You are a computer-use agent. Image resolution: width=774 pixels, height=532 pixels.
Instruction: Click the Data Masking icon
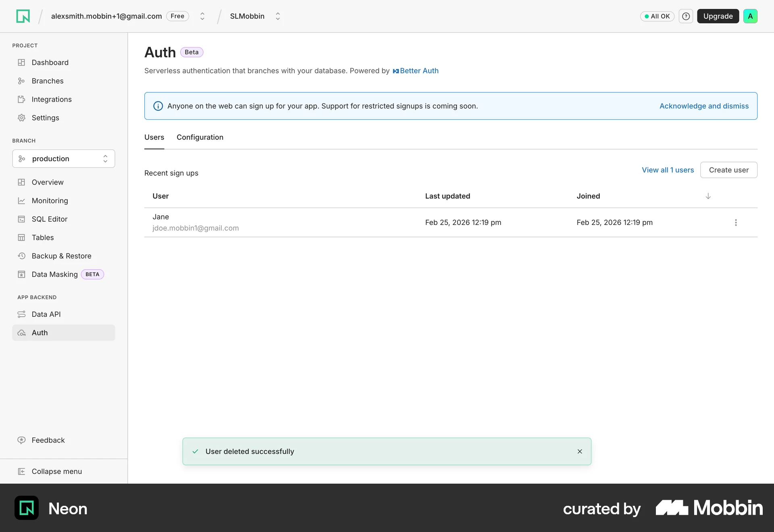(21, 274)
